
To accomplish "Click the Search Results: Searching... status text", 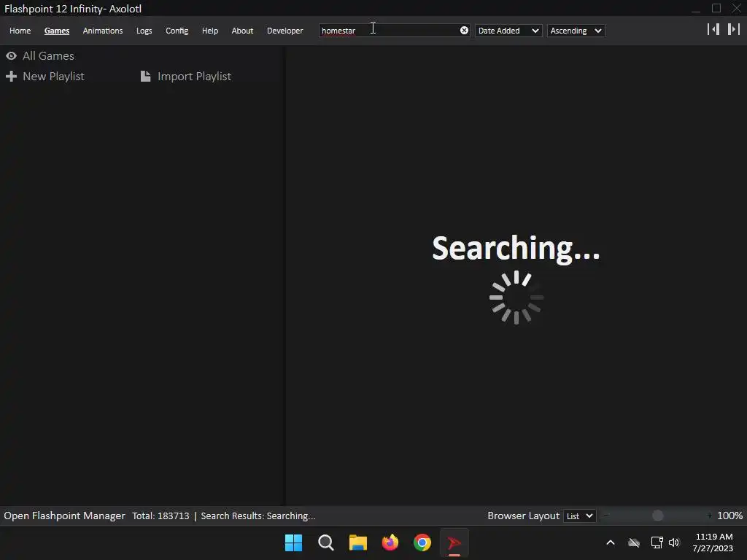I will 258,516.
